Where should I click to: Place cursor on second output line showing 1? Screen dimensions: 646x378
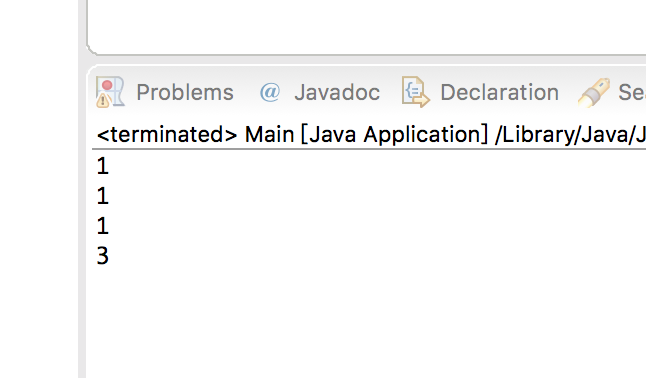103,196
